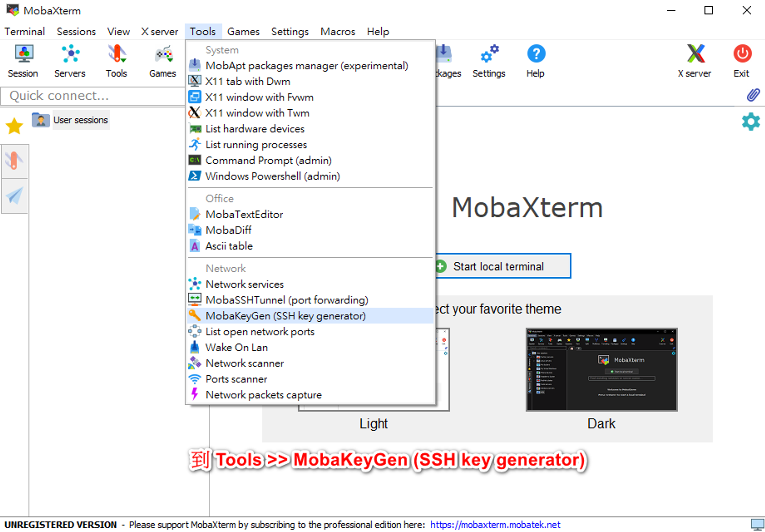Viewport: 765px width, 532px height.
Task: Open the Games menu
Action: click(243, 32)
